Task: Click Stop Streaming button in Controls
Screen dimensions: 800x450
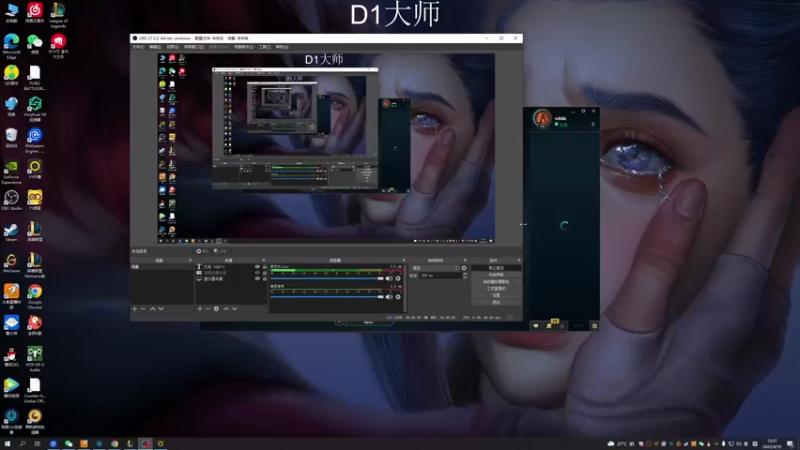Action: [496, 268]
